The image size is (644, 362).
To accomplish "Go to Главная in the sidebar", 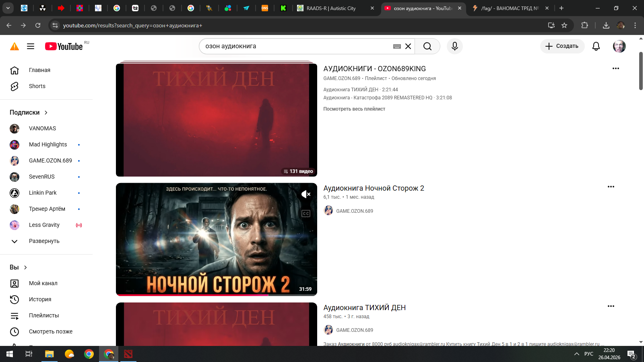I will tap(39, 70).
